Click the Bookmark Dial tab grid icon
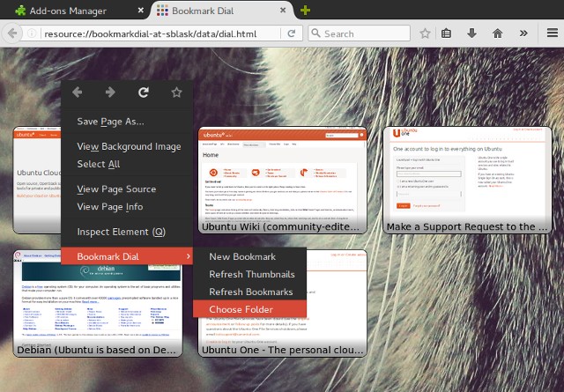 pyautogui.click(x=162, y=11)
